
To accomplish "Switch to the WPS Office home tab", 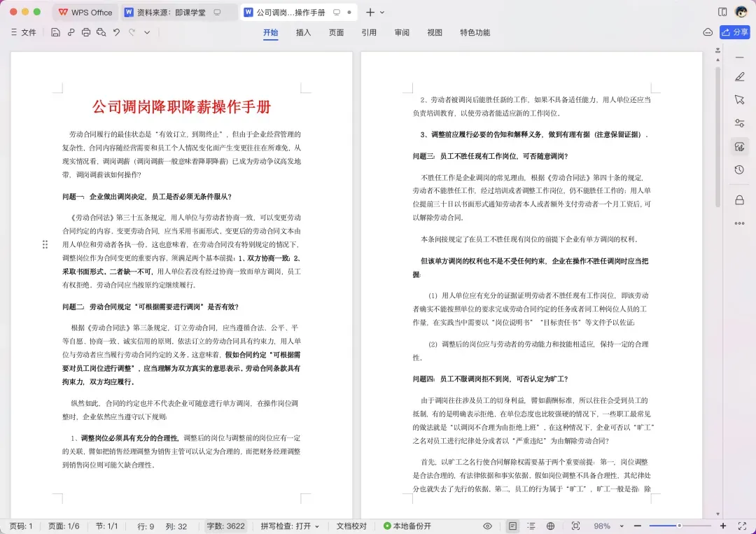I will click(85, 12).
